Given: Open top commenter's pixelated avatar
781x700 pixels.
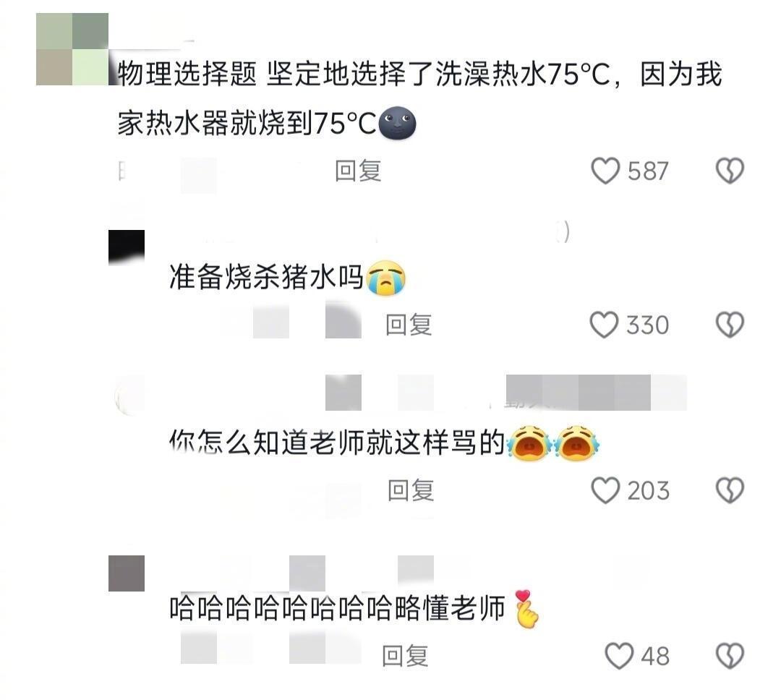Looking at the screenshot, I should (72, 49).
